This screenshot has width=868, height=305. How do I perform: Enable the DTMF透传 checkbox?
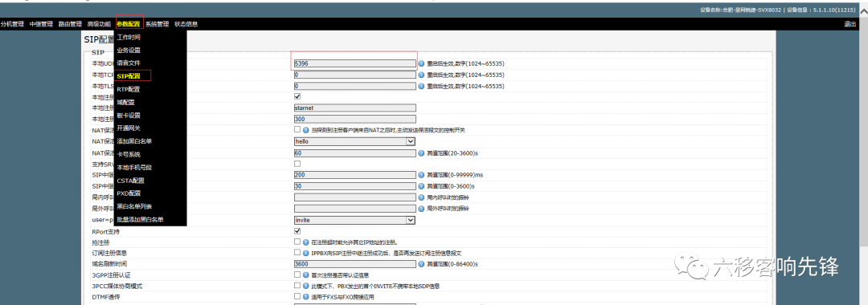click(x=297, y=297)
